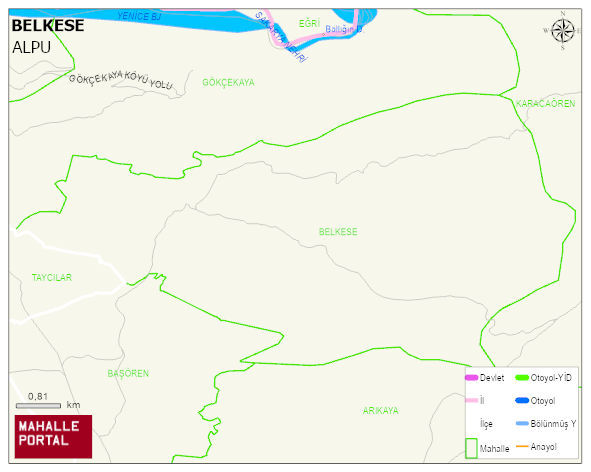The width and height of the screenshot is (591, 472).
Task: Click the Devlet legend text
Action: pos(492,378)
